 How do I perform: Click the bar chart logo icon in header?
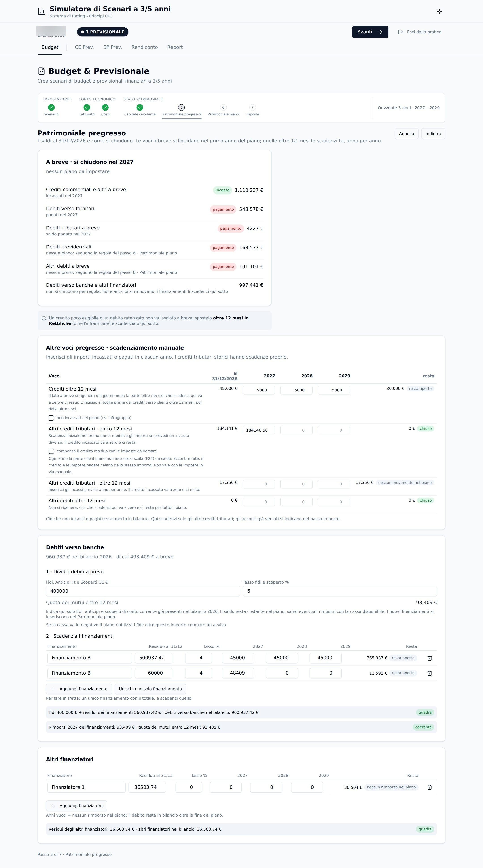[x=41, y=11]
